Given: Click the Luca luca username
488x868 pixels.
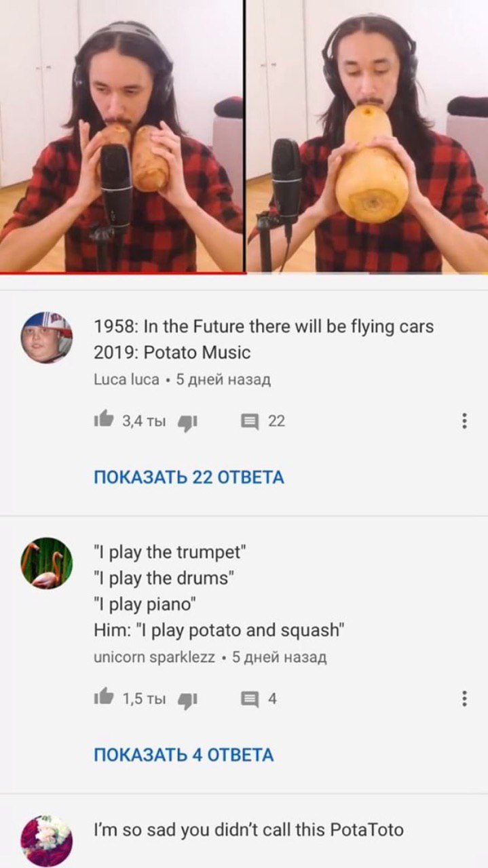Looking at the screenshot, I should click(x=126, y=380).
